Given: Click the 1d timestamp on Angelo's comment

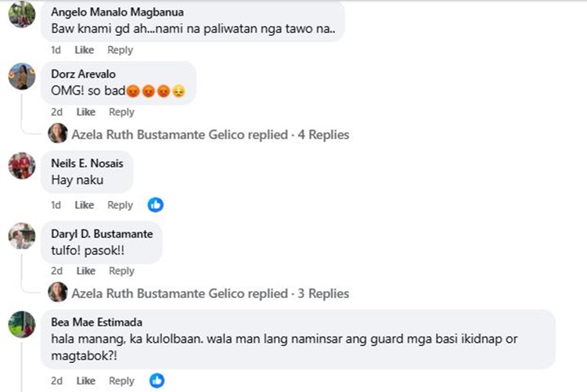Looking at the screenshot, I should point(56,50).
